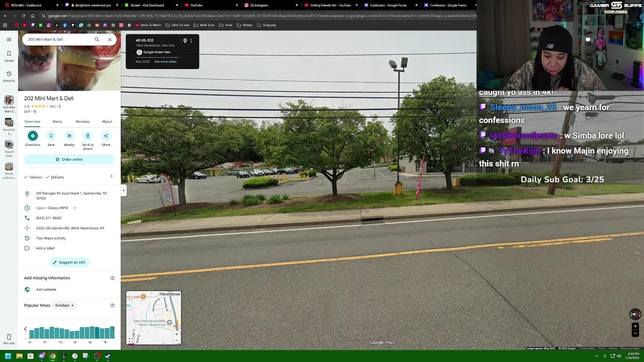Click the Street View compass
Screen dimensions: 644x362
(635, 314)
